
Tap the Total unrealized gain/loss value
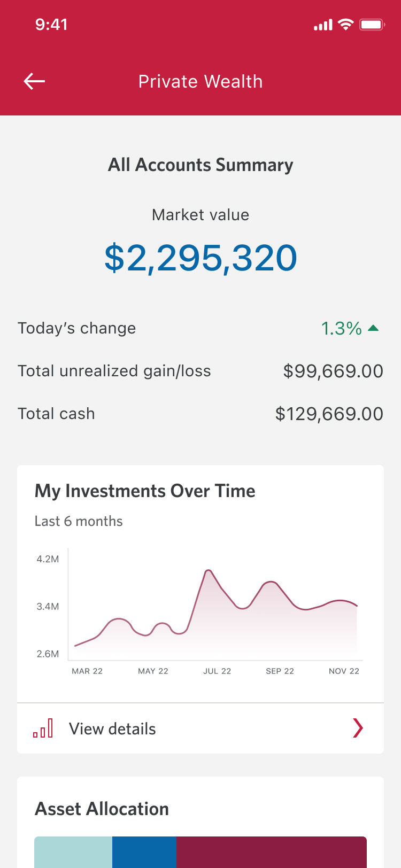(x=333, y=371)
